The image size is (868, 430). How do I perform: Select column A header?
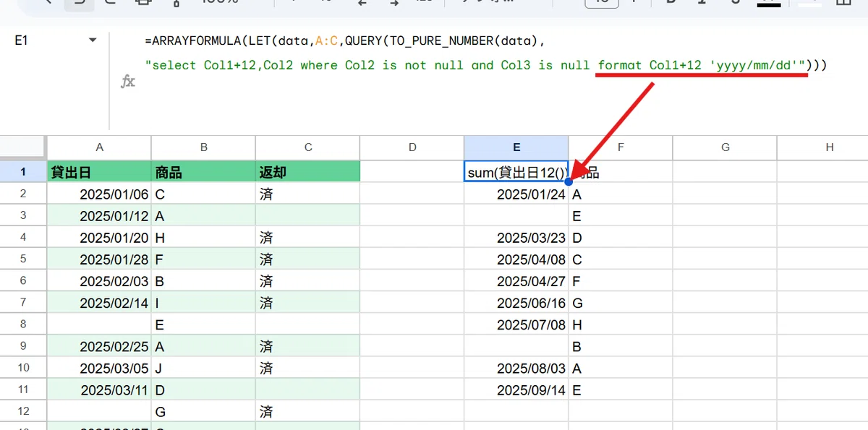(99, 147)
